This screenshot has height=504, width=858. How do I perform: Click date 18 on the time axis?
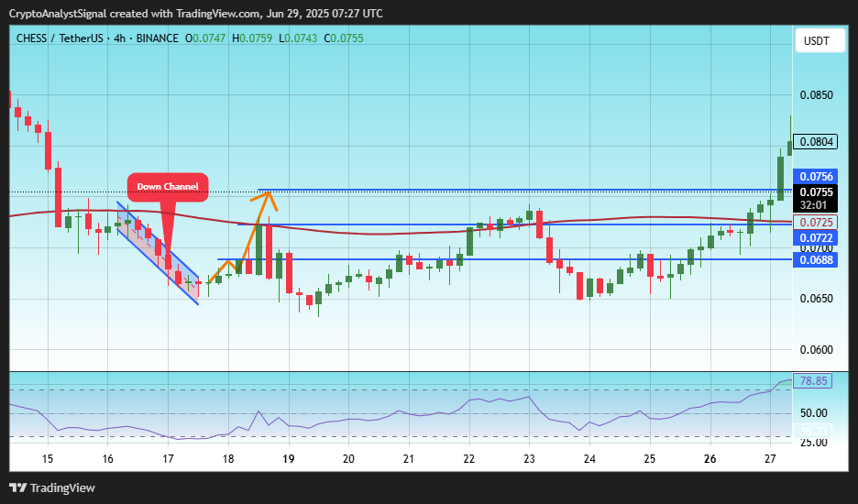pyautogui.click(x=228, y=459)
